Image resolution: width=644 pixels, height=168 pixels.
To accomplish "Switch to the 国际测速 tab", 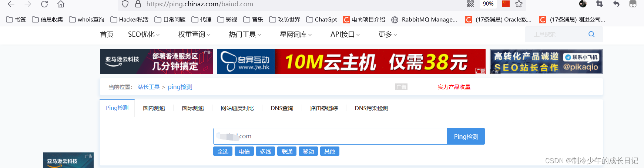I will [x=193, y=108].
